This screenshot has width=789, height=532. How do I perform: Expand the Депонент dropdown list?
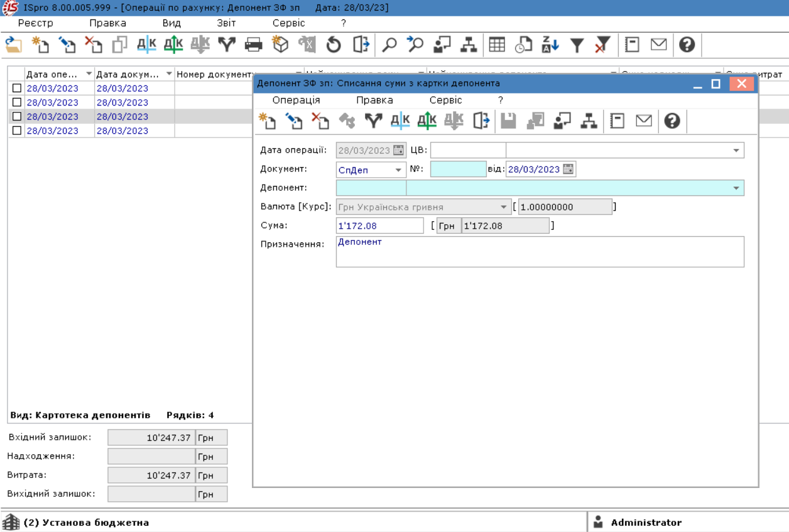(736, 188)
